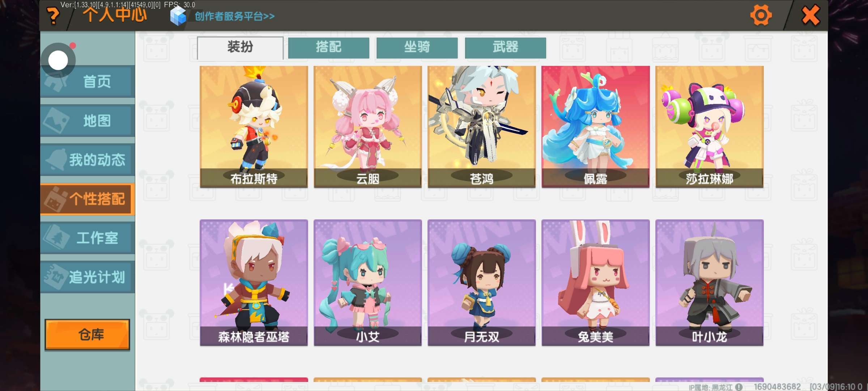The height and width of the screenshot is (391, 868).
Task: Open the orange question mark help icon
Action: coord(53,16)
